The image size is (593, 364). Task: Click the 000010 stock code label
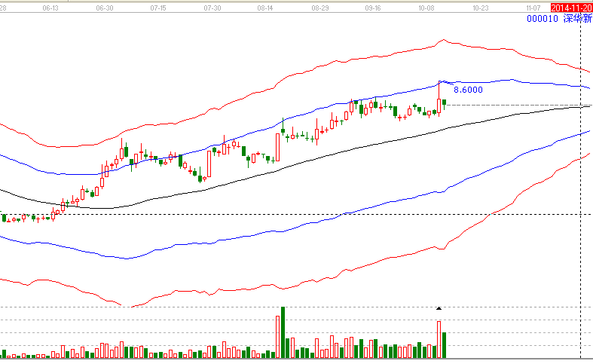(x=543, y=19)
